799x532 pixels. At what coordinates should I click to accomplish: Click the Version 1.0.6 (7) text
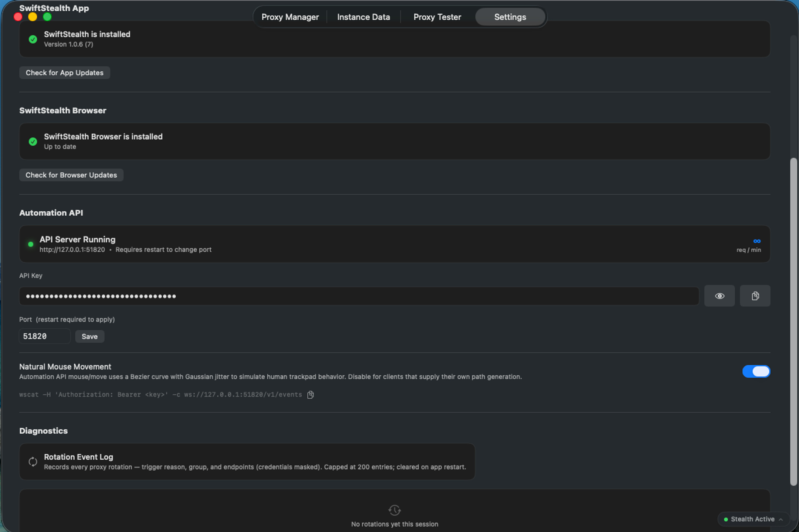tap(68, 44)
